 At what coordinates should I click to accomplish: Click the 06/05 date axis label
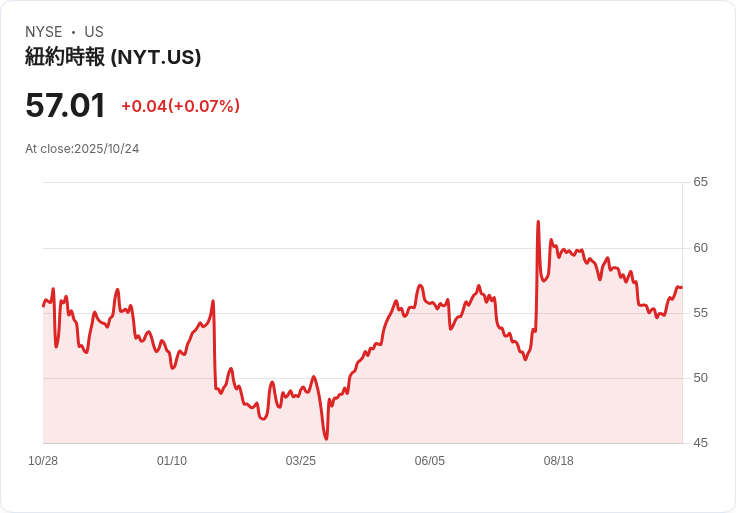point(430,461)
